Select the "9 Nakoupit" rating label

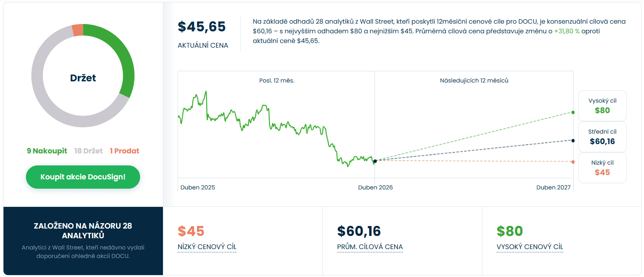pos(47,151)
